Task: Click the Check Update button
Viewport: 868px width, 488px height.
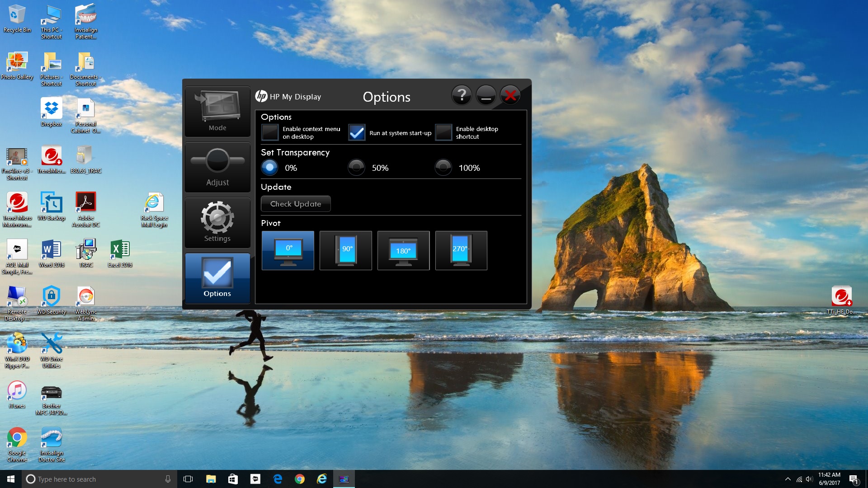Action: (x=296, y=204)
